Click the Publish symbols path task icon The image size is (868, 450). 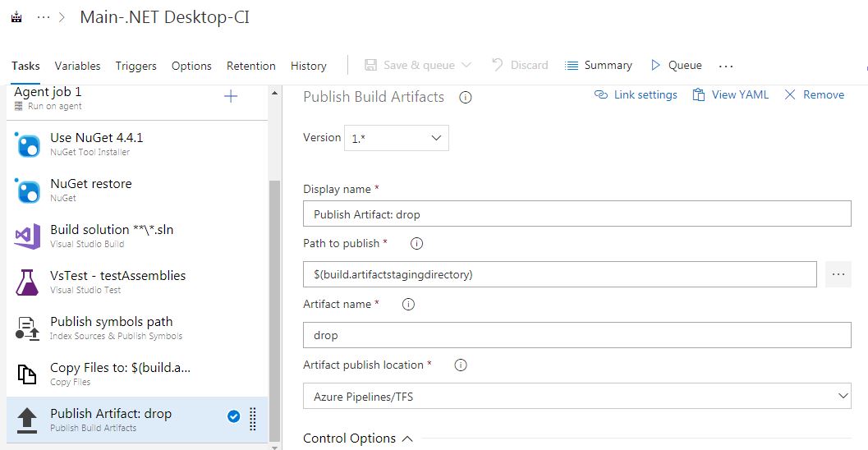click(x=27, y=328)
